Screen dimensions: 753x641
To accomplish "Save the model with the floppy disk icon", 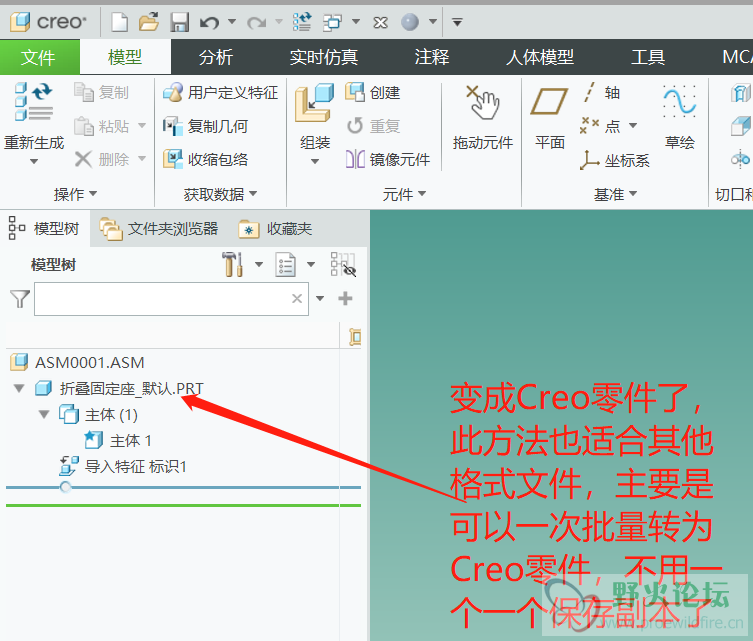I will (180, 22).
